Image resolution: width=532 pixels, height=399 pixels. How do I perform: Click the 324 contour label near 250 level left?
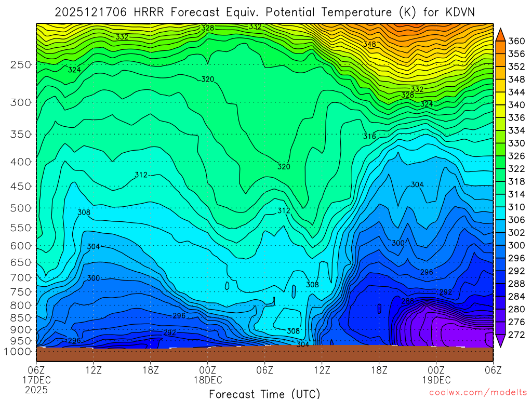[x=74, y=70]
